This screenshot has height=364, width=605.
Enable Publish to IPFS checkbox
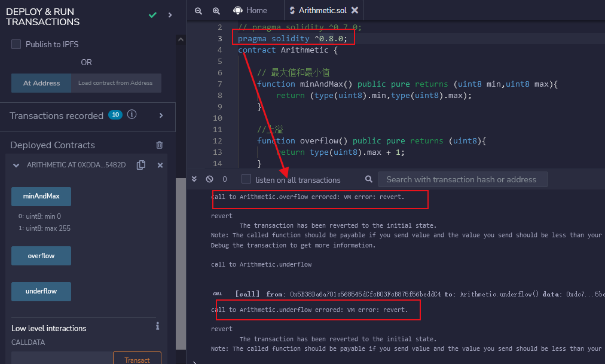[x=16, y=44]
